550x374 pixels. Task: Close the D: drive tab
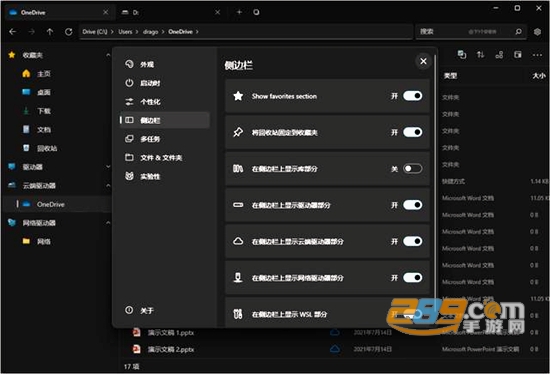217,12
